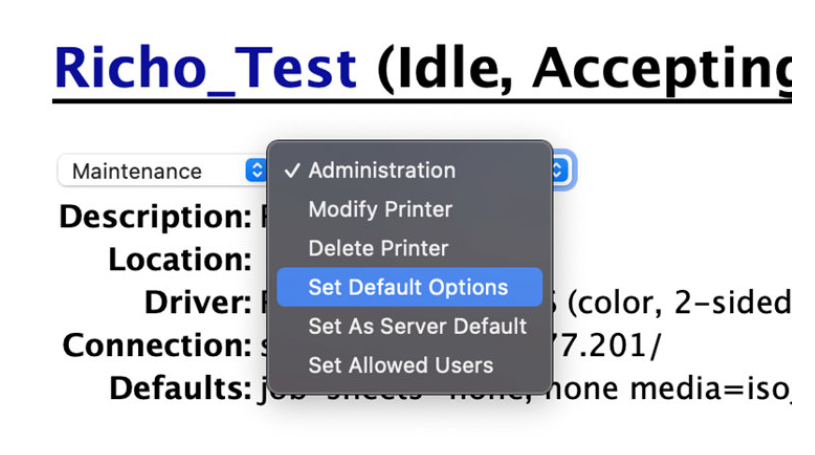Click the Location field label
Screen dimensions: 815x455
click(x=179, y=259)
